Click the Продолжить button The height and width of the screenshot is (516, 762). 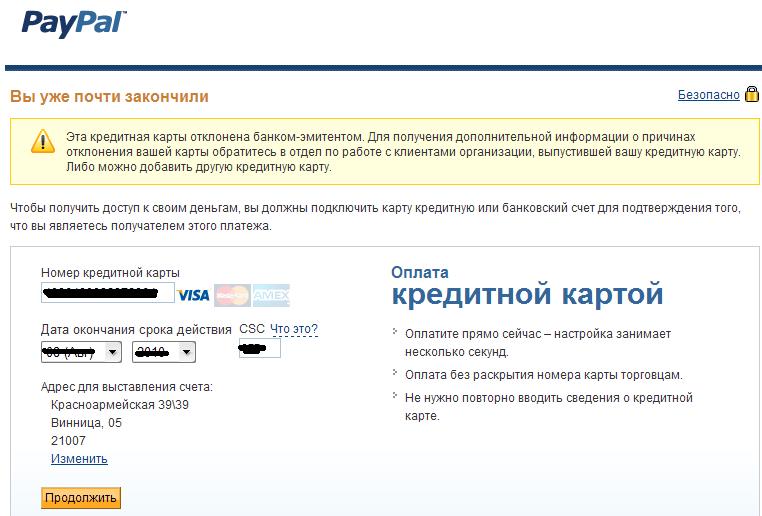81,498
